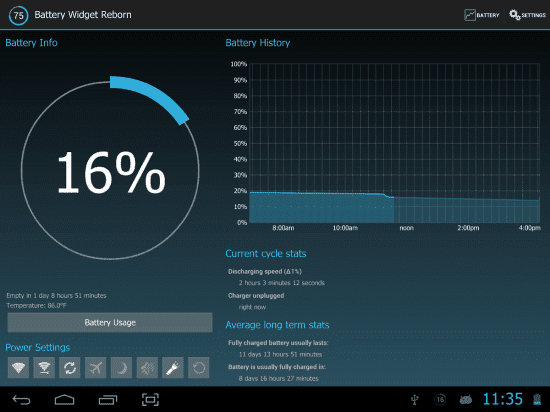Tap the 11:35 system clock
Screen dimensions: 550x412
pyautogui.click(x=503, y=399)
